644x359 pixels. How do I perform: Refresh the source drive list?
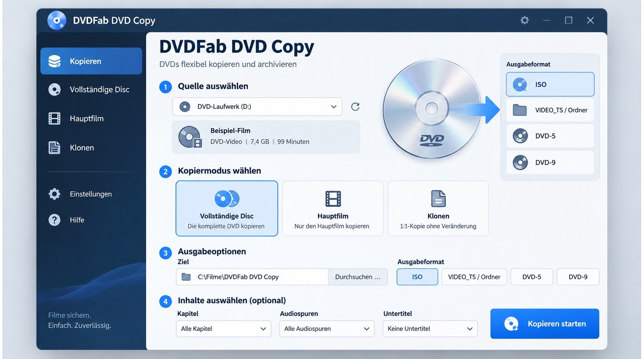[x=355, y=107]
